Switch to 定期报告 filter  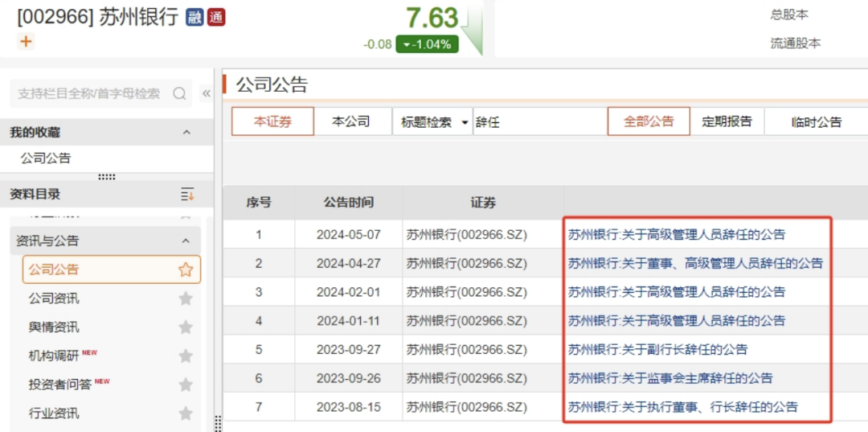point(727,121)
